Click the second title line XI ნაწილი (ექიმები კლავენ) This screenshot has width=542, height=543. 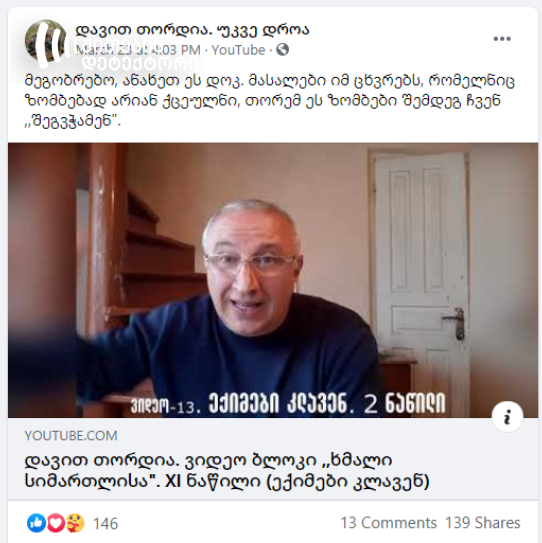(227, 481)
